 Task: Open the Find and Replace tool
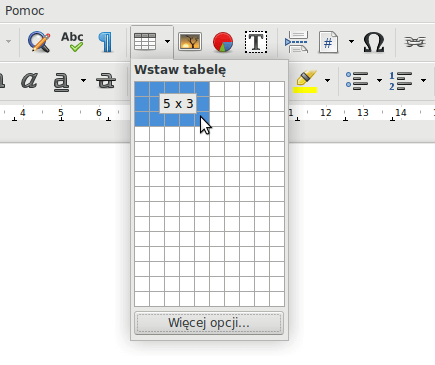point(39,42)
